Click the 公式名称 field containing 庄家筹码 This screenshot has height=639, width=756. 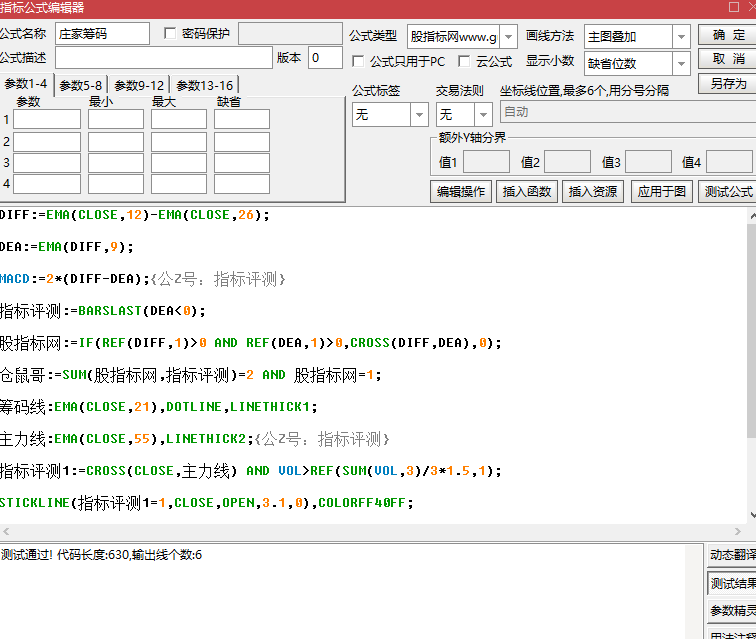(x=102, y=34)
